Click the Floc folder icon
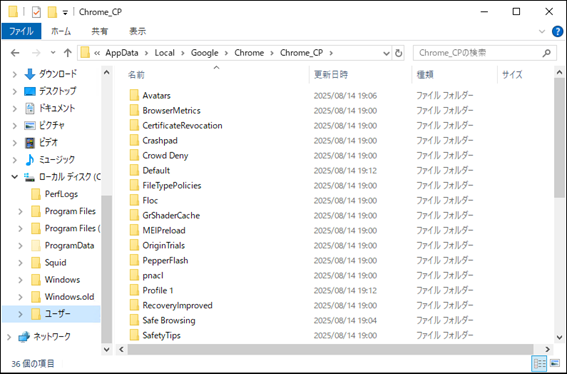This screenshot has width=567, height=374. click(x=134, y=200)
